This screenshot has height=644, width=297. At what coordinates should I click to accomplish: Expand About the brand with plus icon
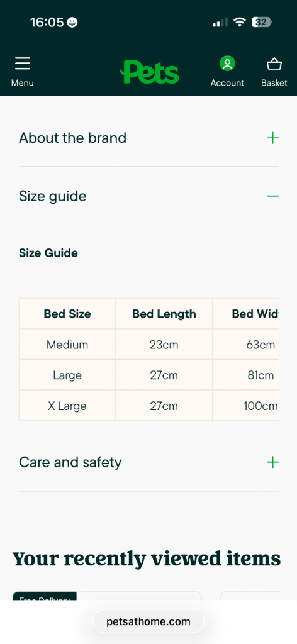[272, 138]
